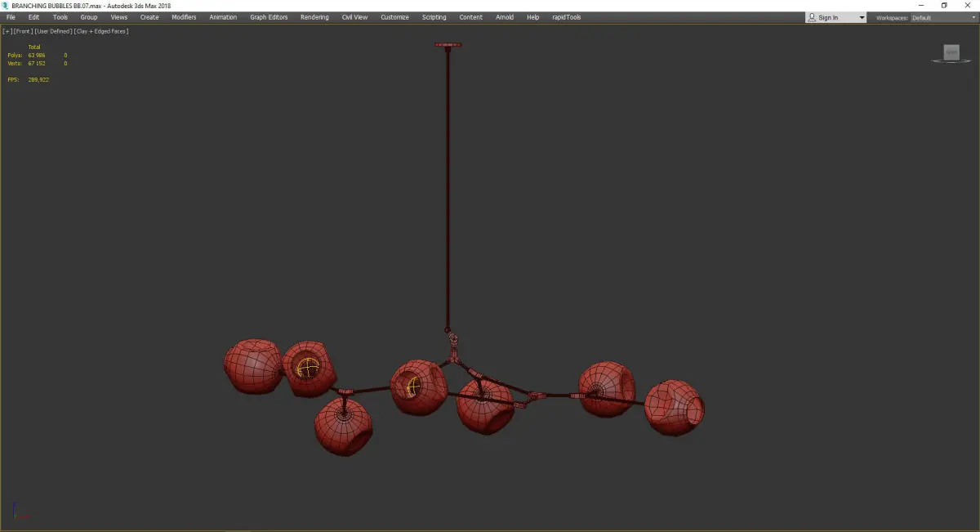This screenshot has height=532, width=980.
Task: Click the Total statistics heading
Action: pos(34,47)
